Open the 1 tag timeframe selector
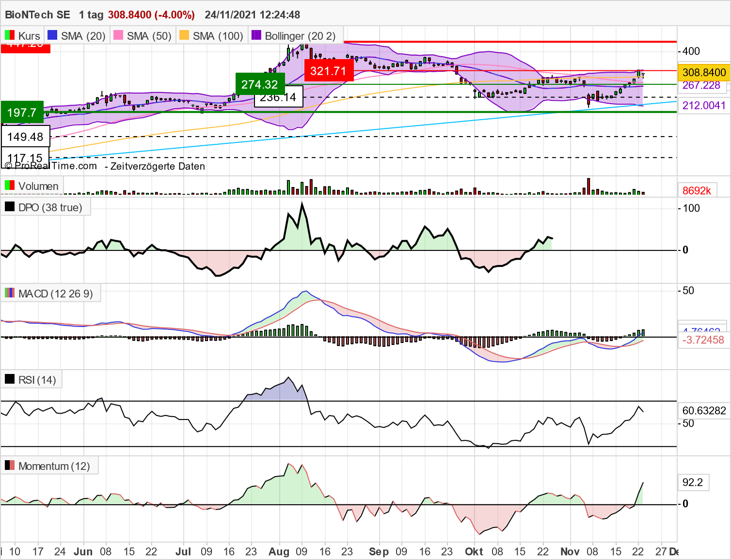The width and height of the screenshot is (731, 560). coord(90,15)
